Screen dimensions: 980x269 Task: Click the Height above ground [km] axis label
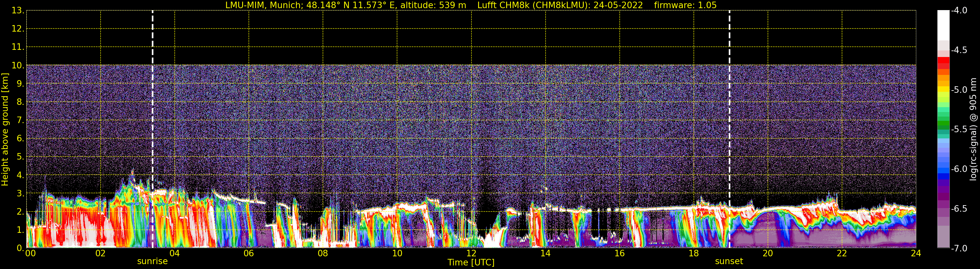[5, 130]
